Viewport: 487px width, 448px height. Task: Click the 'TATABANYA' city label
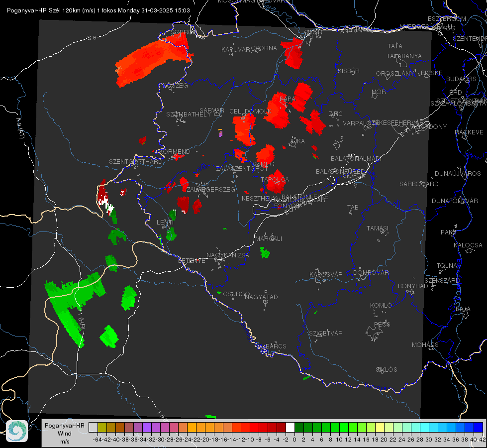(404, 56)
